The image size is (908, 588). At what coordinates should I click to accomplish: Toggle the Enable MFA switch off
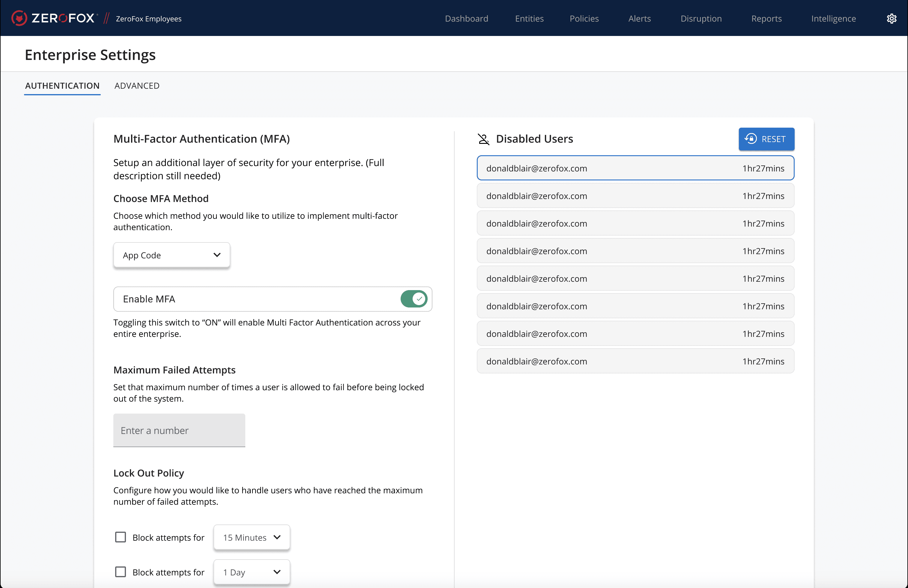coord(414,299)
